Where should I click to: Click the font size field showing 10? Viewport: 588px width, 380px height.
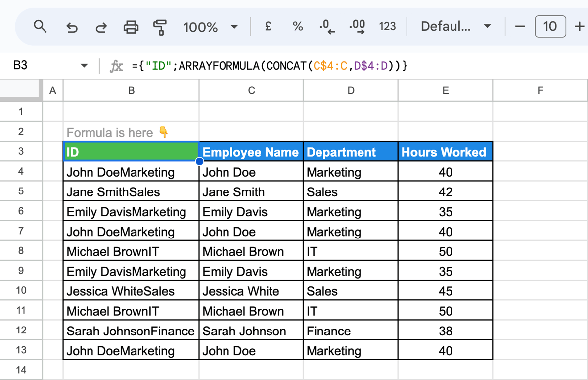pyautogui.click(x=550, y=26)
